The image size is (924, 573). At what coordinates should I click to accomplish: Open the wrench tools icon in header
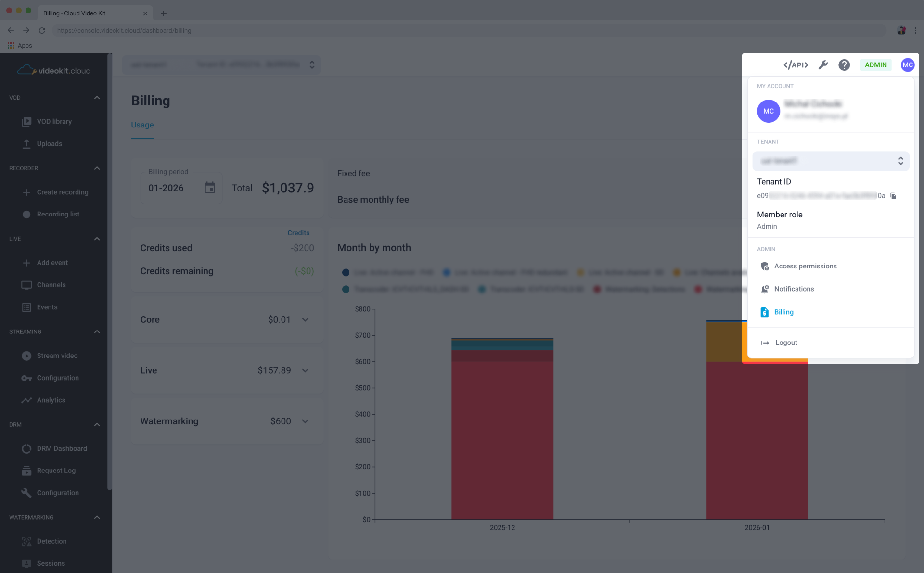point(823,65)
